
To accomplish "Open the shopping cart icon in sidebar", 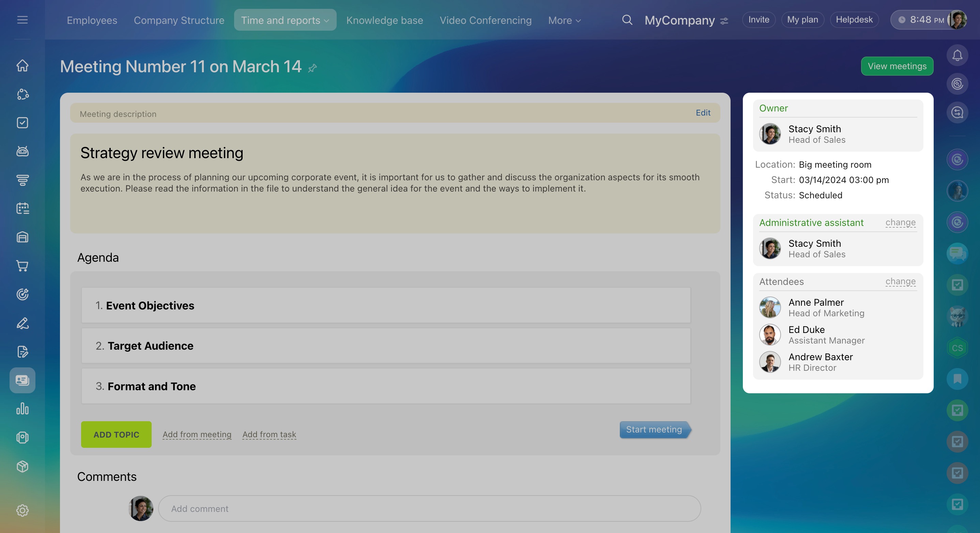I will pyautogui.click(x=22, y=266).
